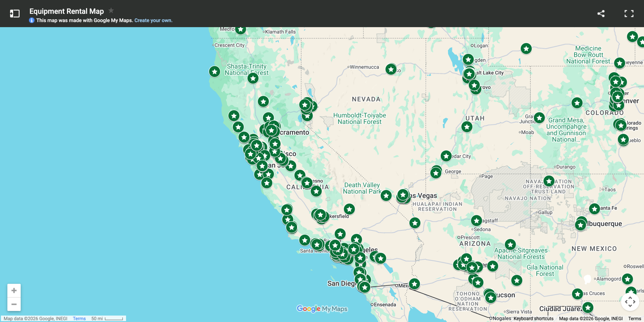Select the star marker at Ogden
The width and height of the screenshot is (644, 322).
[468, 60]
